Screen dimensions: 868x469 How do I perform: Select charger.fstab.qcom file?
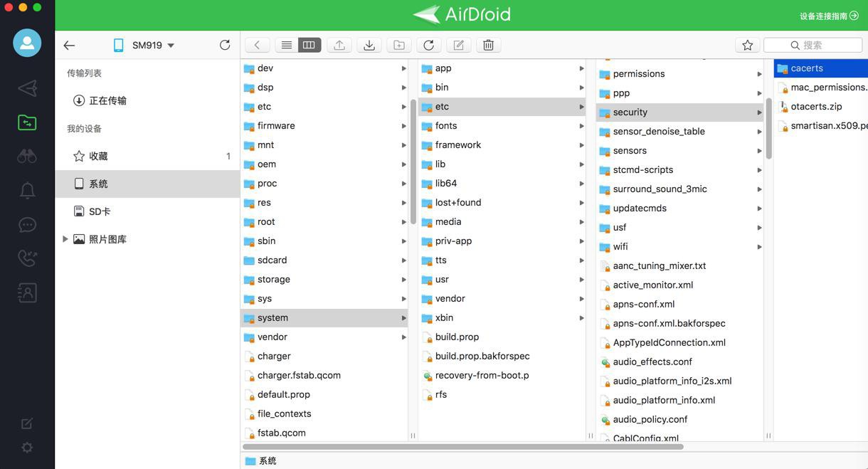click(324, 375)
